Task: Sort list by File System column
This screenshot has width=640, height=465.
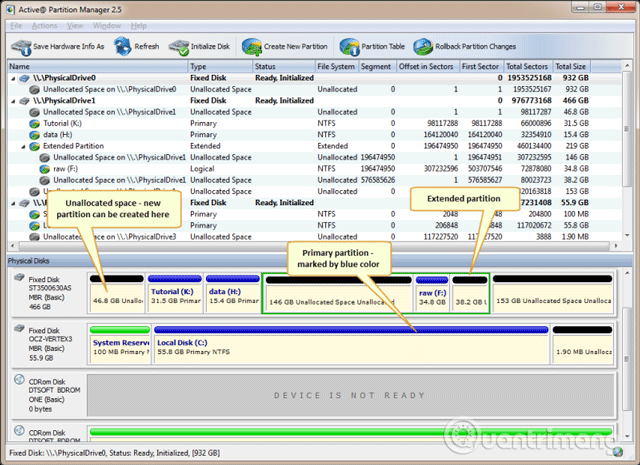Action: 335,66
